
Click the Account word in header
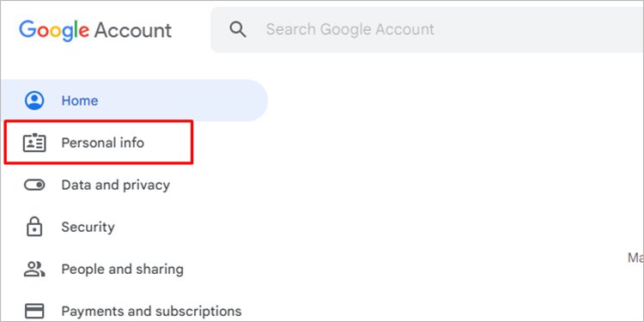(133, 30)
